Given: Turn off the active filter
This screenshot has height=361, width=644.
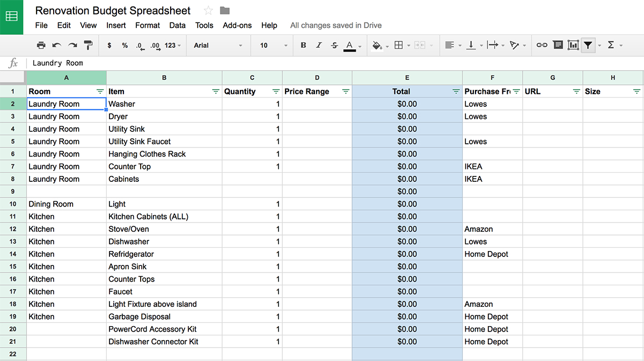Looking at the screenshot, I should (x=588, y=45).
